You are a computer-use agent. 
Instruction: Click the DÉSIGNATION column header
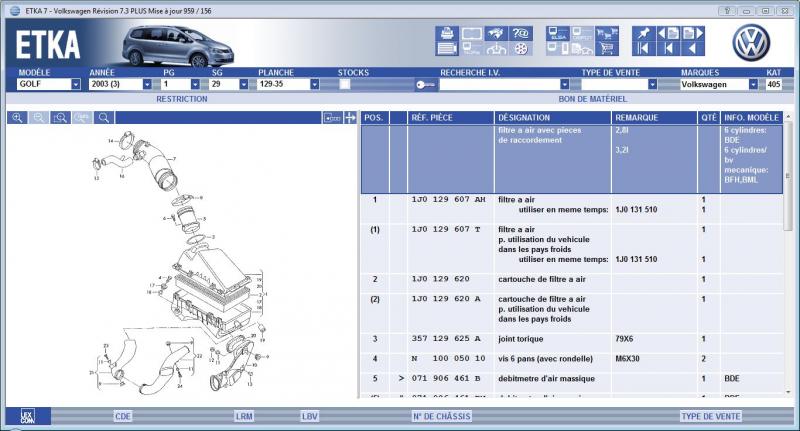553,118
